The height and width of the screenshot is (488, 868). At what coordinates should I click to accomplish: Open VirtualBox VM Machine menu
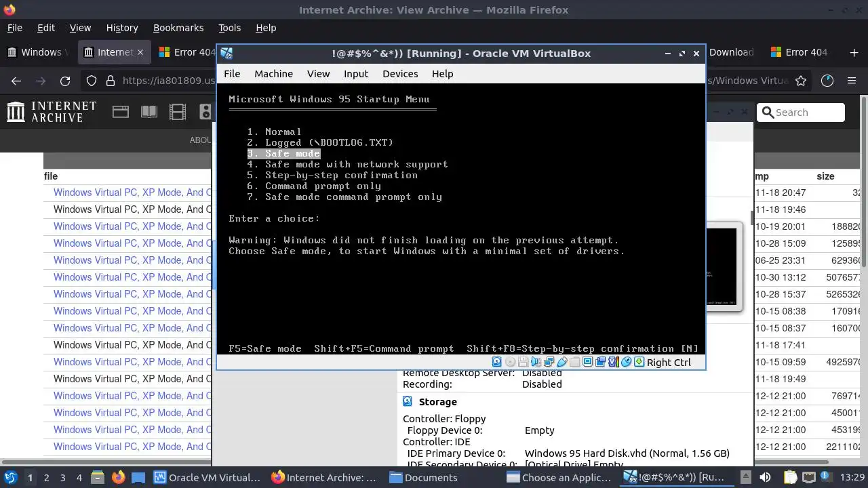click(x=273, y=74)
